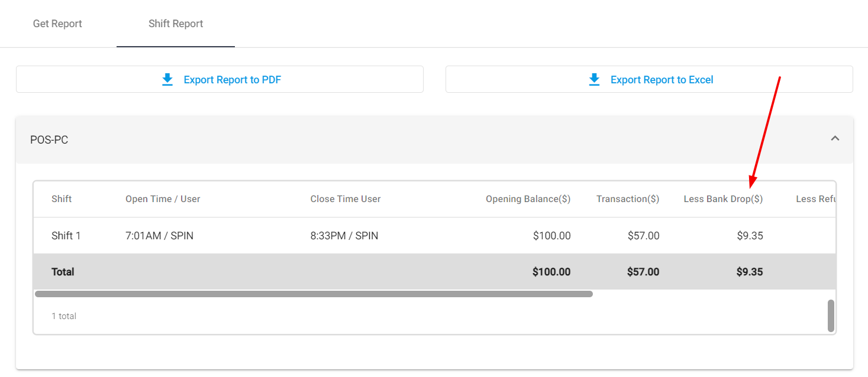
Task: Click Export Report to Excel
Action: 649,79
